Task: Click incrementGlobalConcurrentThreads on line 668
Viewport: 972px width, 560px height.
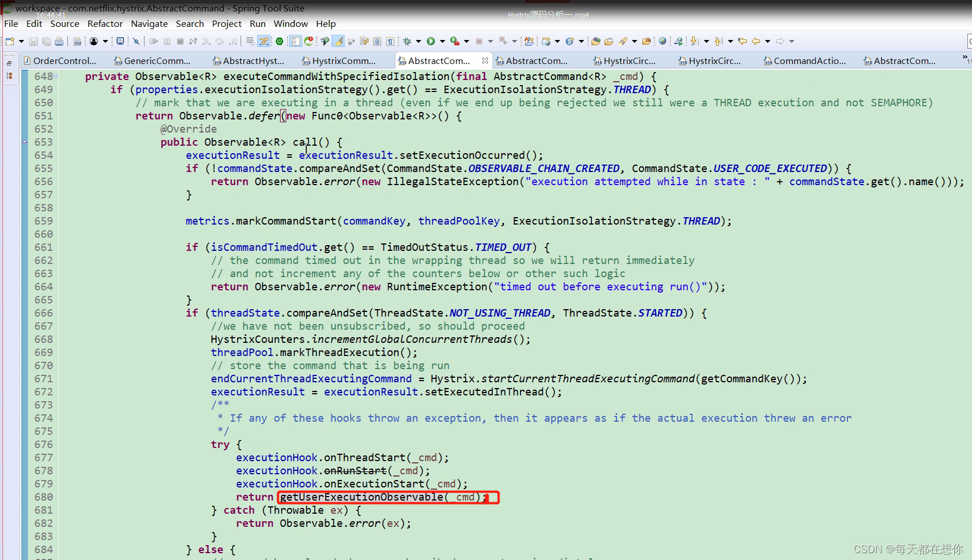Action: pos(411,339)
